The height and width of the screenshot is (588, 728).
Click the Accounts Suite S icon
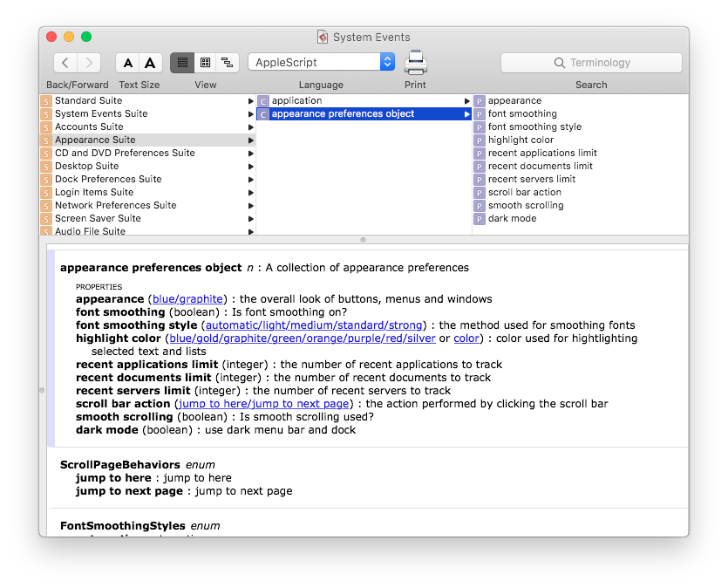(x=46, y=127)
